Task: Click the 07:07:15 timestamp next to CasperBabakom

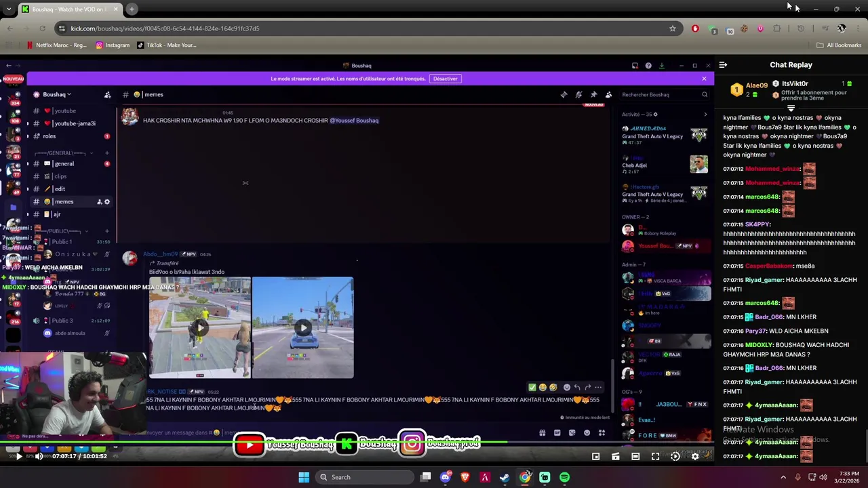Action: (733, 266)
